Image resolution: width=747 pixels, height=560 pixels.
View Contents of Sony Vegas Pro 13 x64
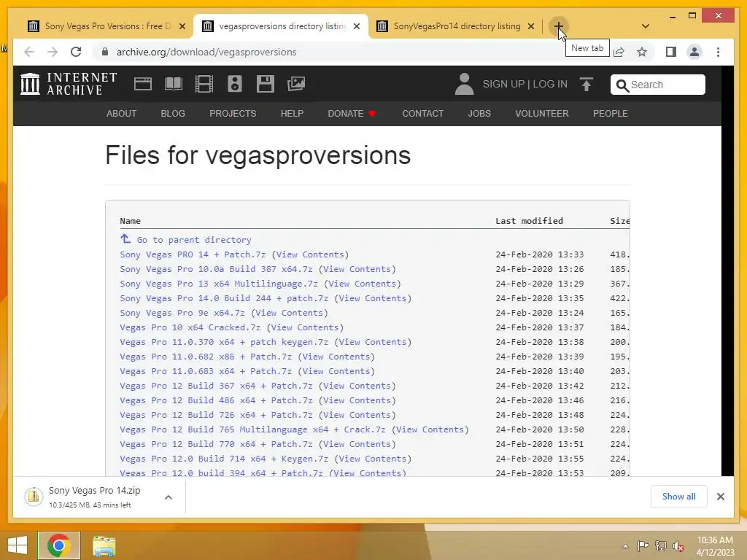[362, 284]
